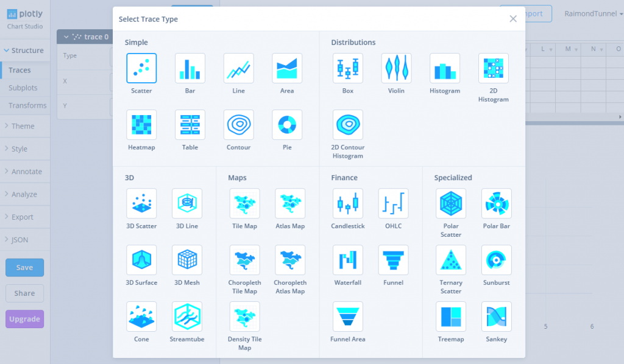
Task: Open the Transforms tab
Action: [27, 105]
